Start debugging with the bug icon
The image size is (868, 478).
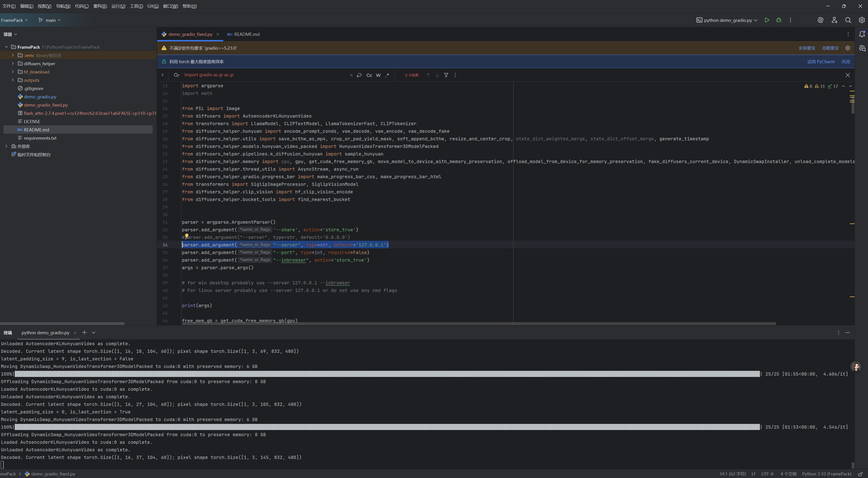click(779, 20)
